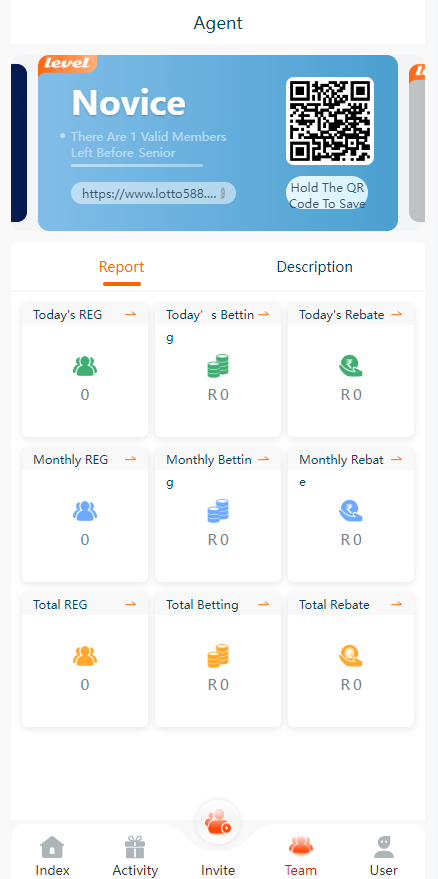Click the blue Monthly Betting coins icon
The image size is (438, 879).
coord(218,511)
